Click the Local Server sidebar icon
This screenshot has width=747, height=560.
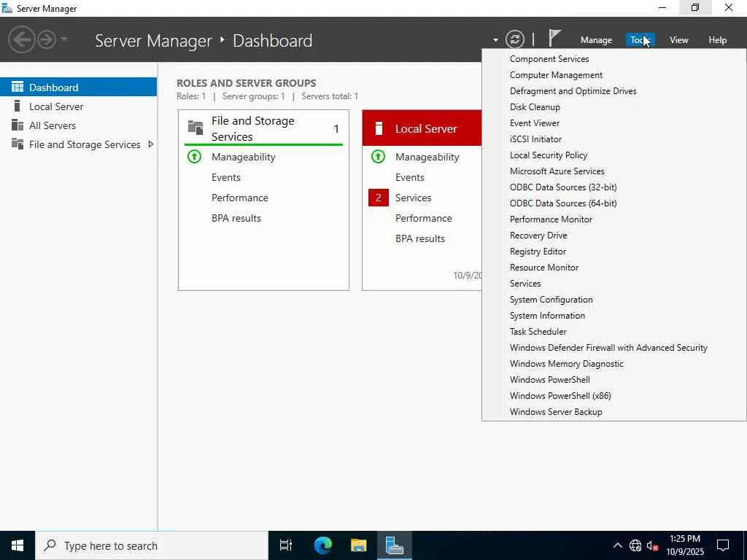point(18,106)
